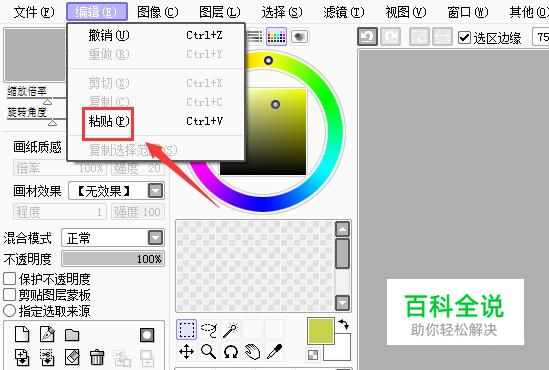Open the 选择 menu
Screen dimensions: 549x370
coord(282,12)
